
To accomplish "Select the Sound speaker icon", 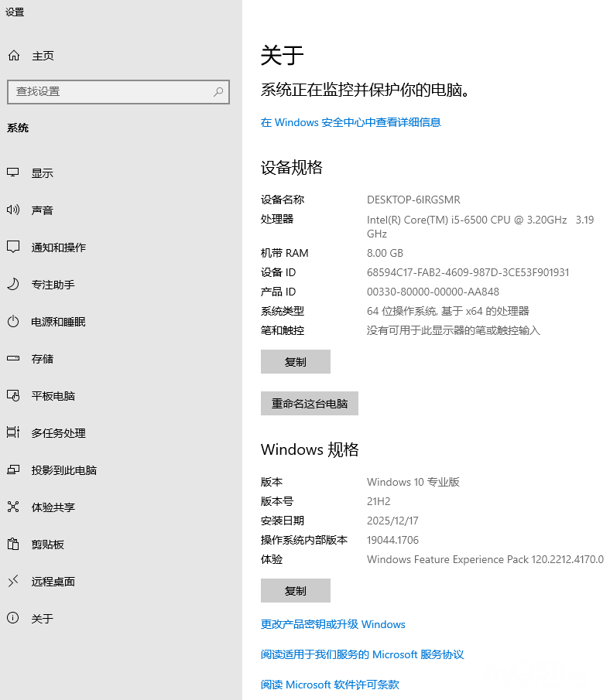I will [13, 210].
